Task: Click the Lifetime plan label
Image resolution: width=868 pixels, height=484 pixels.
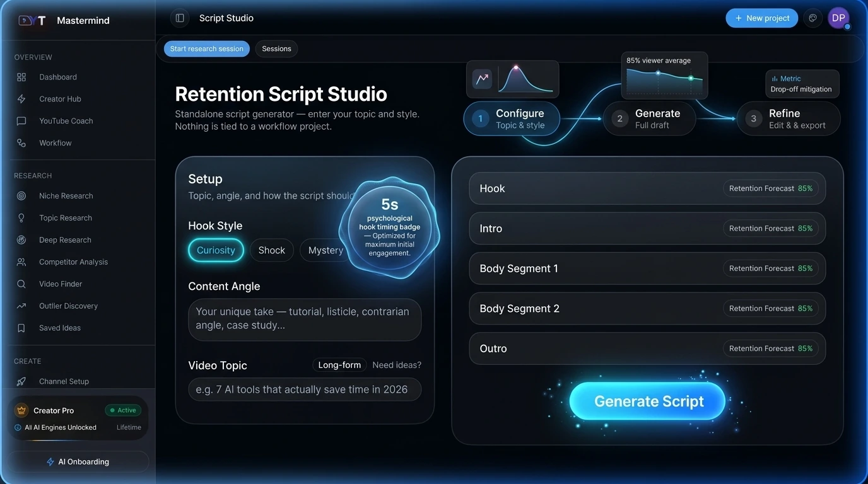Action: coord(129,427)
